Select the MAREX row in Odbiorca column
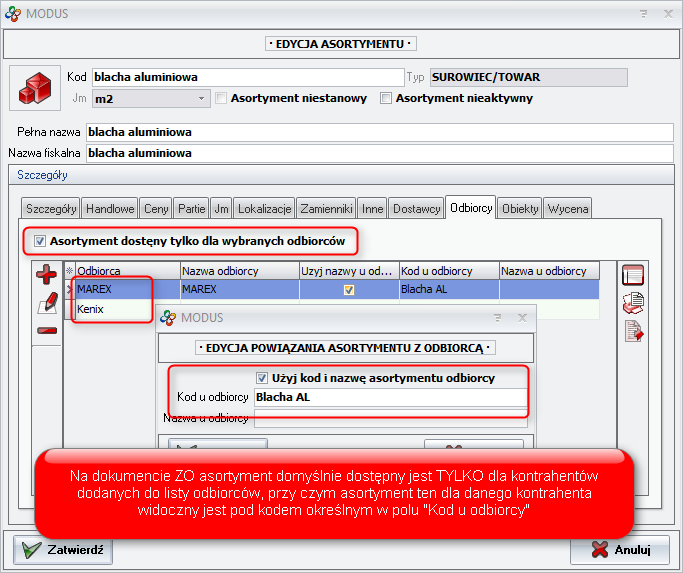Image resolution: width=683 pixels, height=573 pixels. [128, 289]
